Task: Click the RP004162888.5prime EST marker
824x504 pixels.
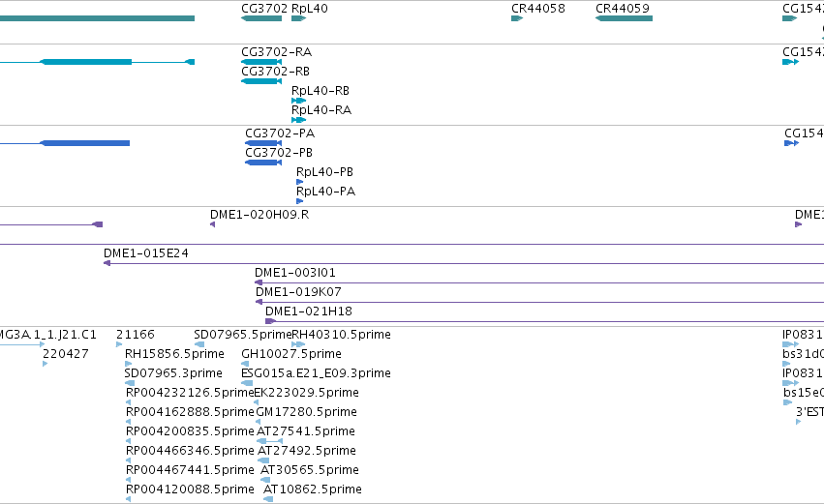Action: [128, 423]
